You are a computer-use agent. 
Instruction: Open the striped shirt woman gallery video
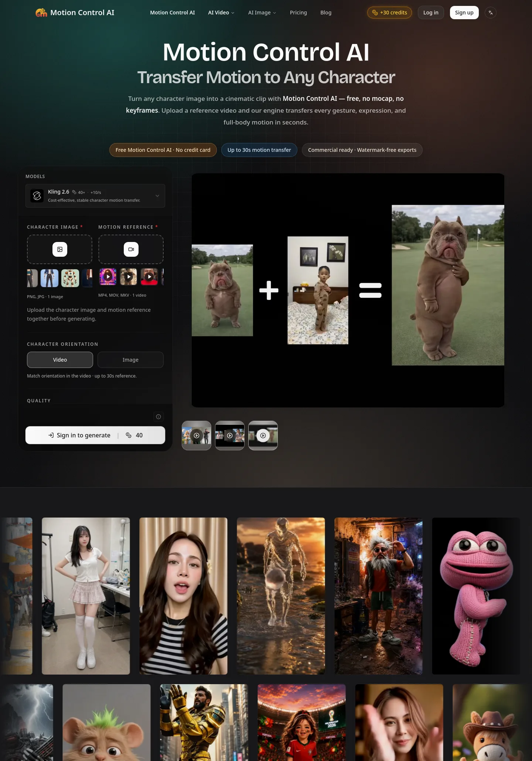coord(183,596)
